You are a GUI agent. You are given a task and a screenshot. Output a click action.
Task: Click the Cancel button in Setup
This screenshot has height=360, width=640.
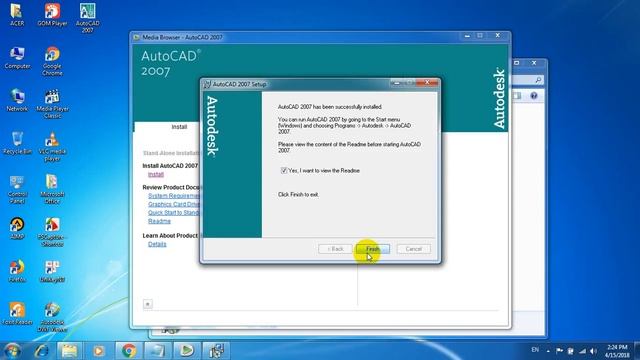(x=413, y=249)
